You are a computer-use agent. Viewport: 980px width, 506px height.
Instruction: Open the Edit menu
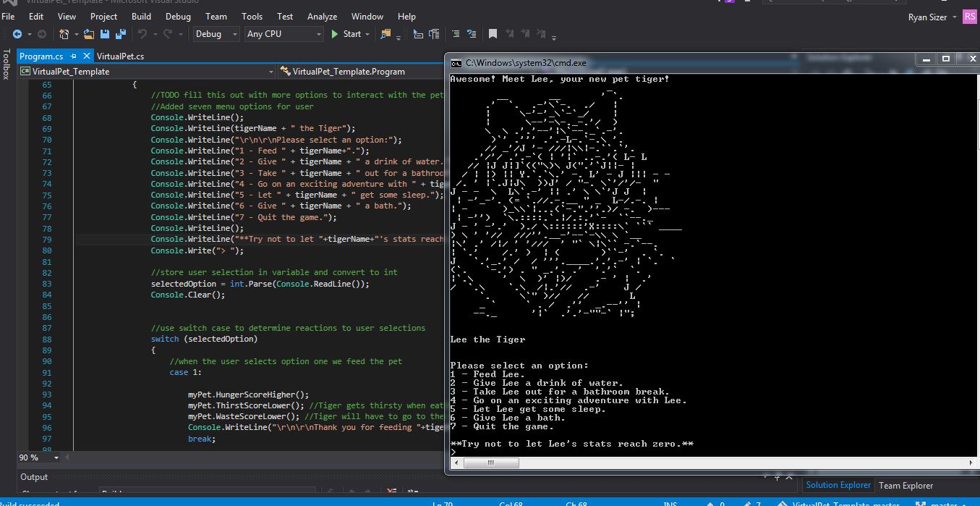[x=36, y=16]
